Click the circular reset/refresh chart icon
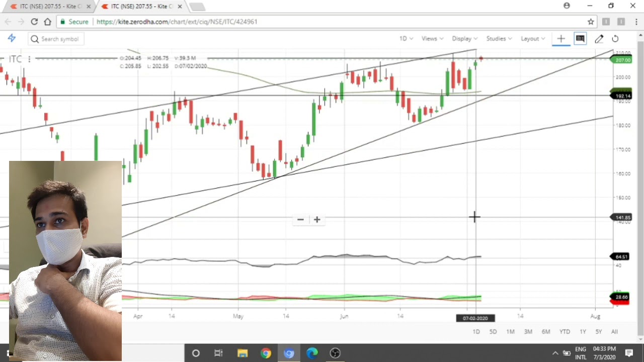 point(615,39)
